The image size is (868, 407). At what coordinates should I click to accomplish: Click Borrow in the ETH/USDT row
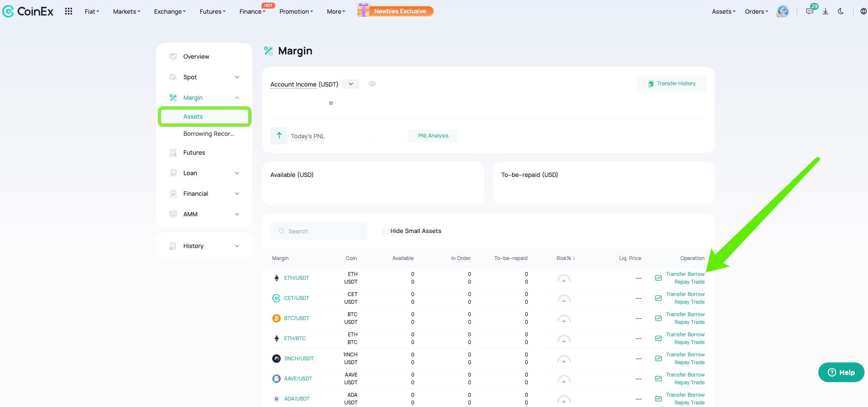pos(696,274)
